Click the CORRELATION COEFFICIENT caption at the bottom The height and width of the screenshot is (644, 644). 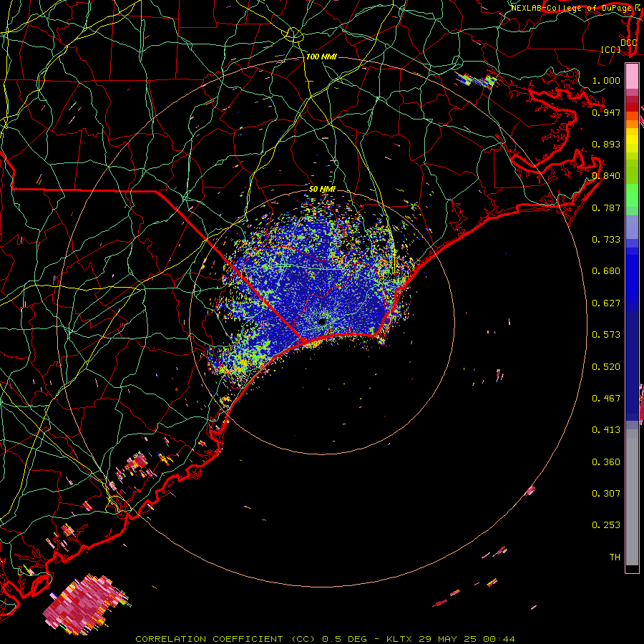[x=324, y=639]
